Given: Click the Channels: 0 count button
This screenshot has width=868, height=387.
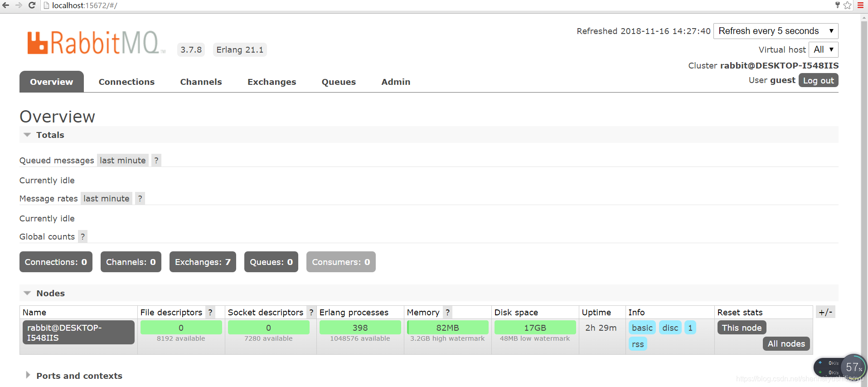Looking at the screenshot, I should pos(131,262).
